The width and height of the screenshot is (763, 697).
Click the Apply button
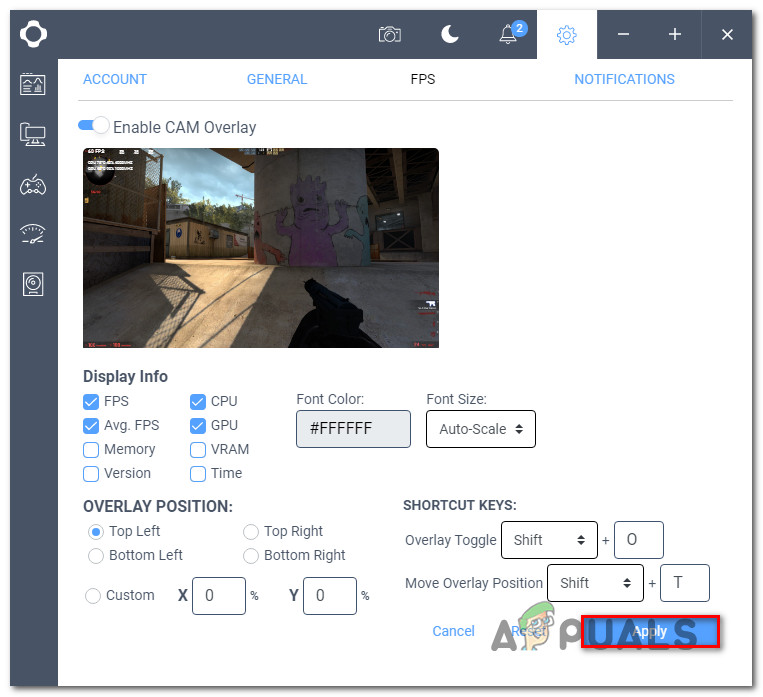650,631
